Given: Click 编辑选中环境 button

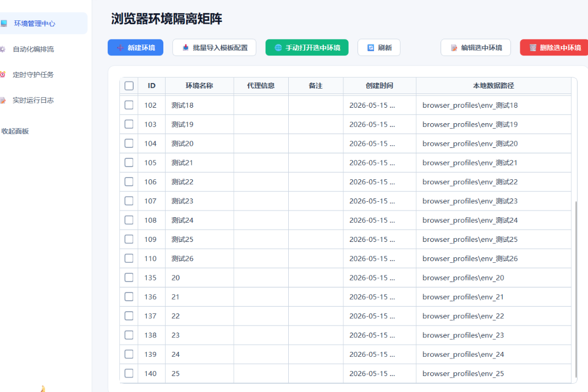Looking at the screenshot, I should [x=475, y=48].
